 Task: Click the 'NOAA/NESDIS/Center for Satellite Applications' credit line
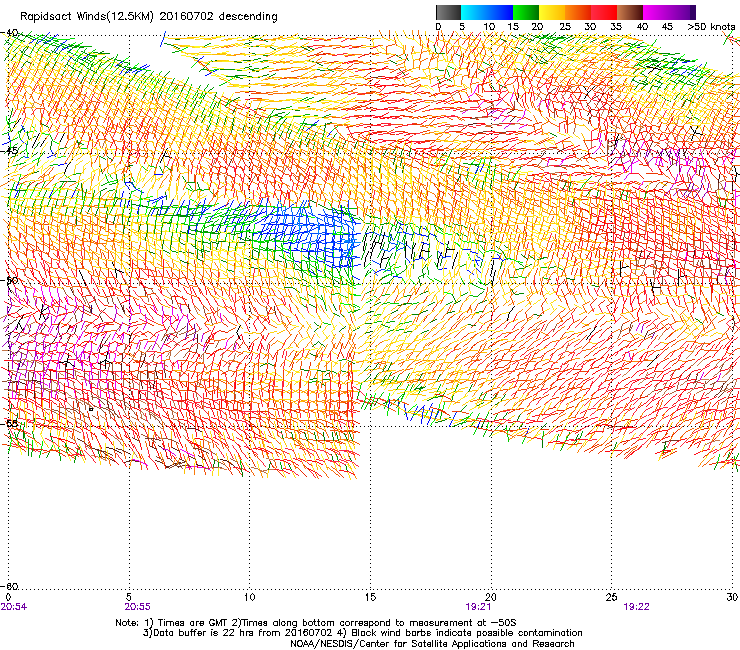click(x=432, y=644)
